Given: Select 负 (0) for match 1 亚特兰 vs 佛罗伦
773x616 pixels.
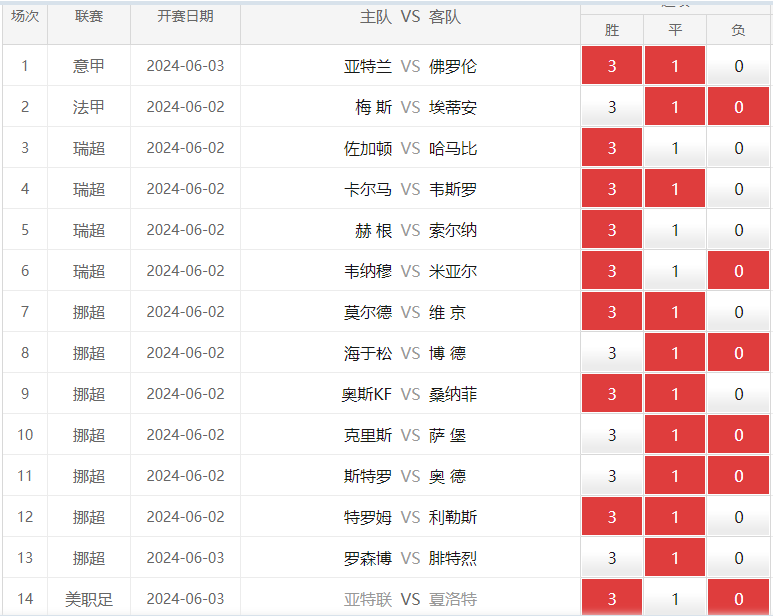Looking at the screenshot, I should pos(738,66).
